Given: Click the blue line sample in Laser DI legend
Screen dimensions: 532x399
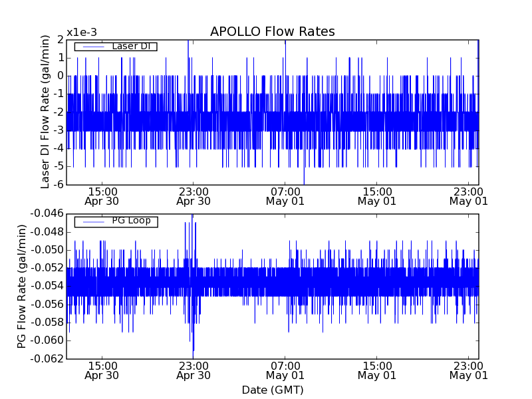Looking at the screenshot, I should coord(92,47).
